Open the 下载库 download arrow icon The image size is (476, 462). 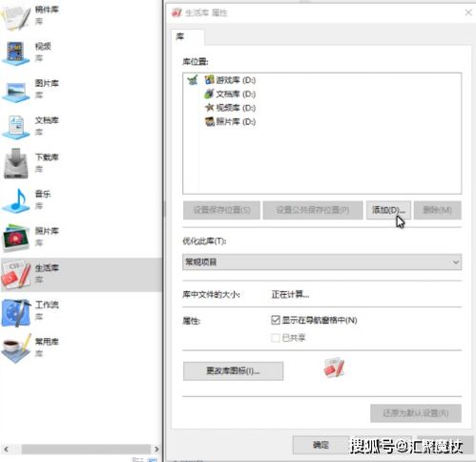[16, 164]
